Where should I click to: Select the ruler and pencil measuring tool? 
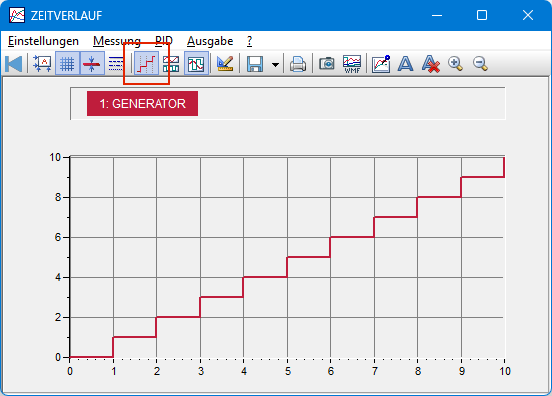225,64
